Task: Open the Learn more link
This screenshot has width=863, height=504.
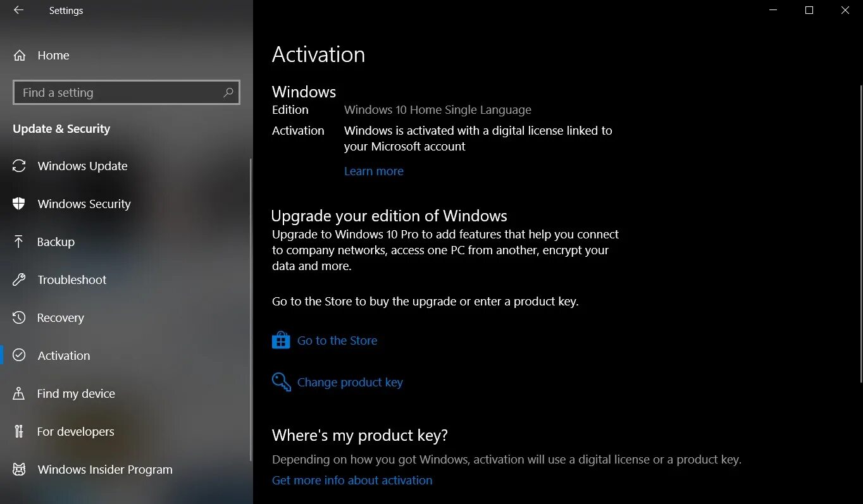Action: point(373,171)
